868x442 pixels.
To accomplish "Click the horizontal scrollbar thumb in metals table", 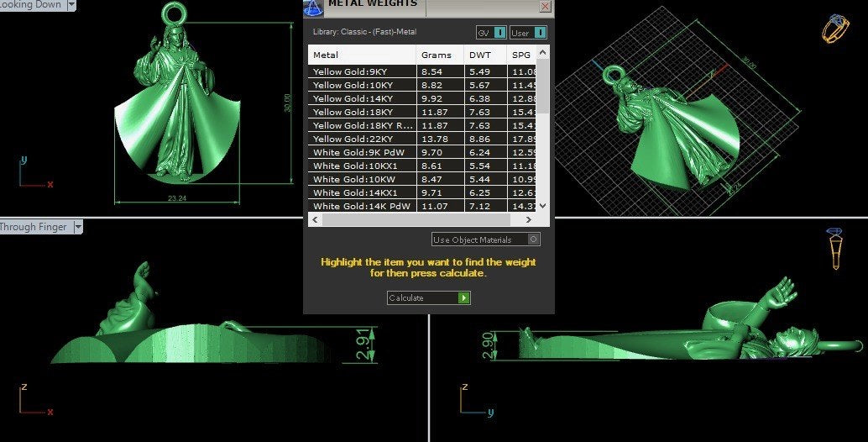I will coord(416,219).
